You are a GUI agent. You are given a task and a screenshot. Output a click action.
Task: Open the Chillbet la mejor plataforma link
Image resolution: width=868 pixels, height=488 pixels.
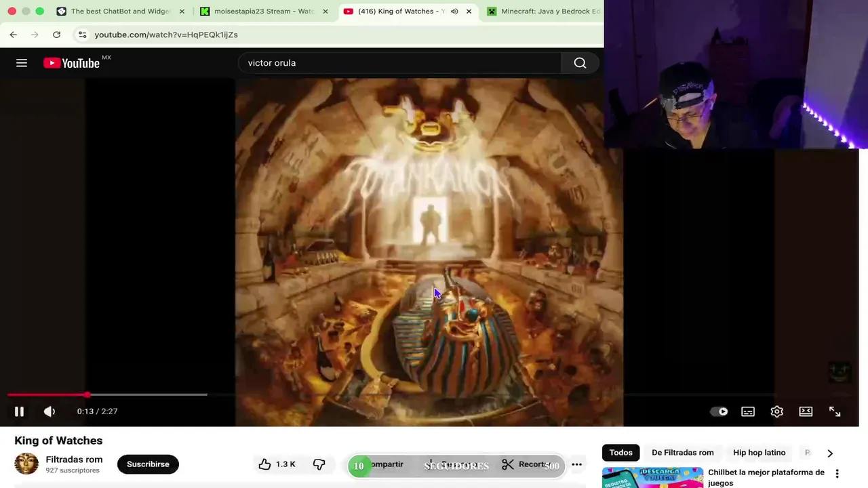pos(766,478)
